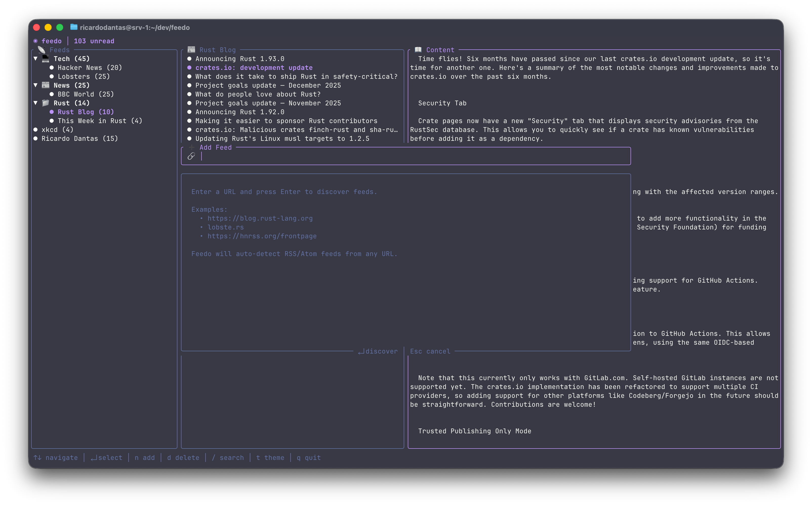Collapse the Tech folder arrow
The height and width of the screenshot is (506, 812).
[x=35, y=59]
